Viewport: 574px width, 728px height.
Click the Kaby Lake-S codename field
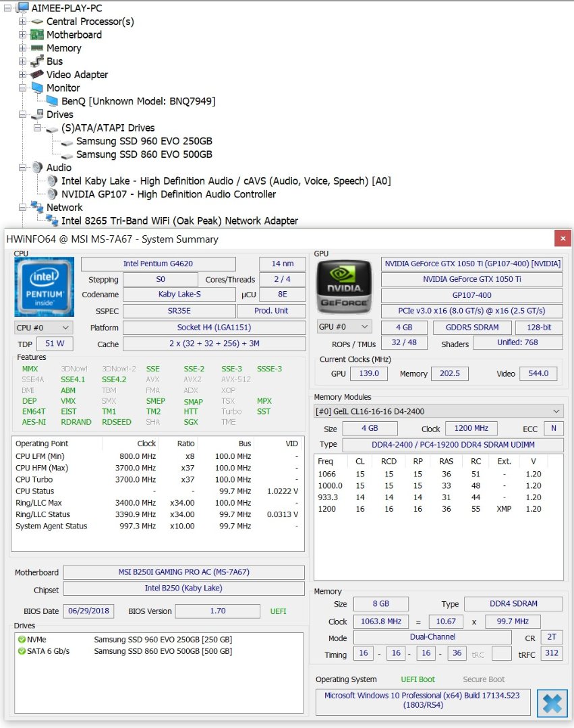pos(179,295)
